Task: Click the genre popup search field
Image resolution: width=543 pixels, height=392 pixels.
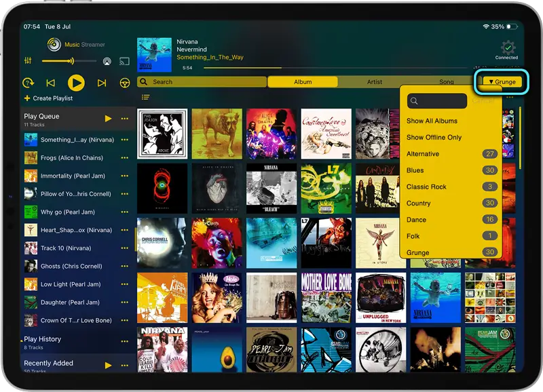Action: click(x=437, y=101)
